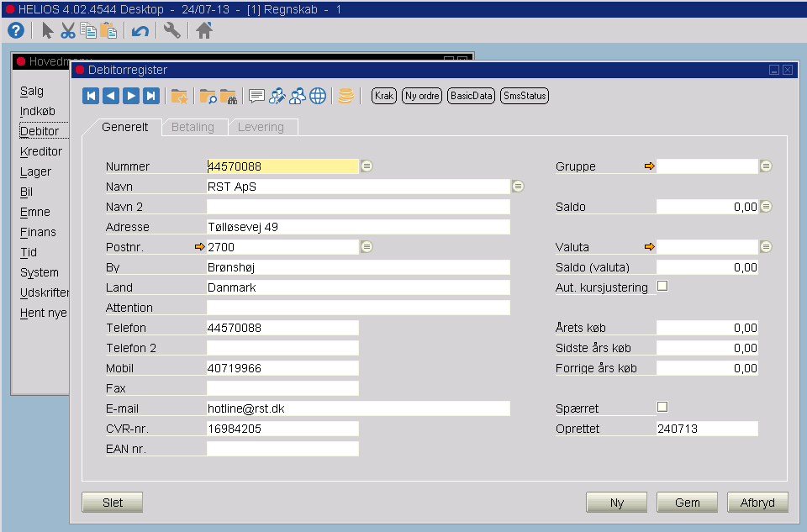Open the Help question mark icon

click(16, 31)
